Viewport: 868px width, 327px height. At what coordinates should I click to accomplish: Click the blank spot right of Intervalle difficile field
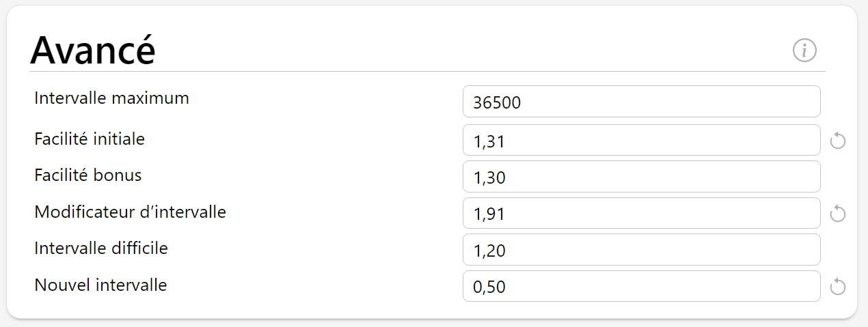coord(838,250)
